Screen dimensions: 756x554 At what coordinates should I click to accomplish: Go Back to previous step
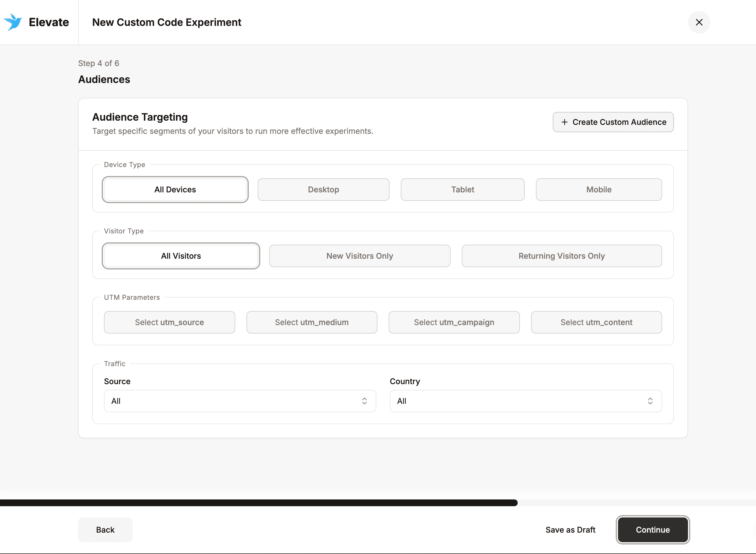[x=105, y=530]
